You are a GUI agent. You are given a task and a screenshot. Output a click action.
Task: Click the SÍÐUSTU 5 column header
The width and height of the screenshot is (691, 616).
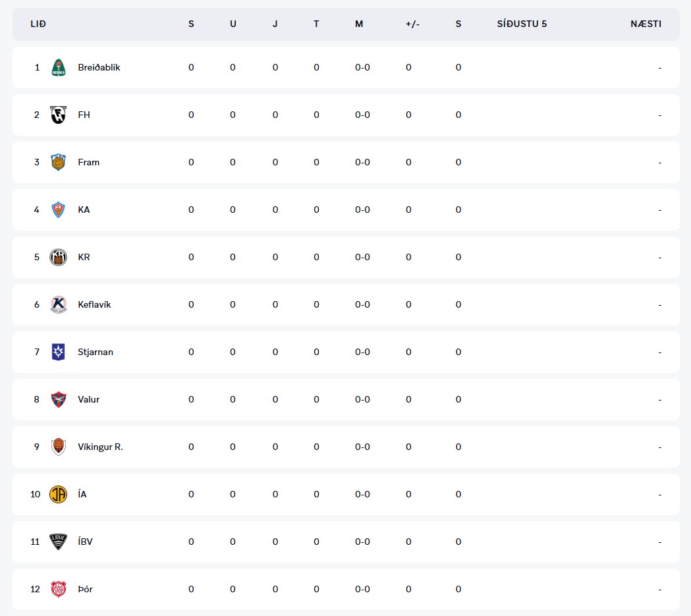pos(522,24)
